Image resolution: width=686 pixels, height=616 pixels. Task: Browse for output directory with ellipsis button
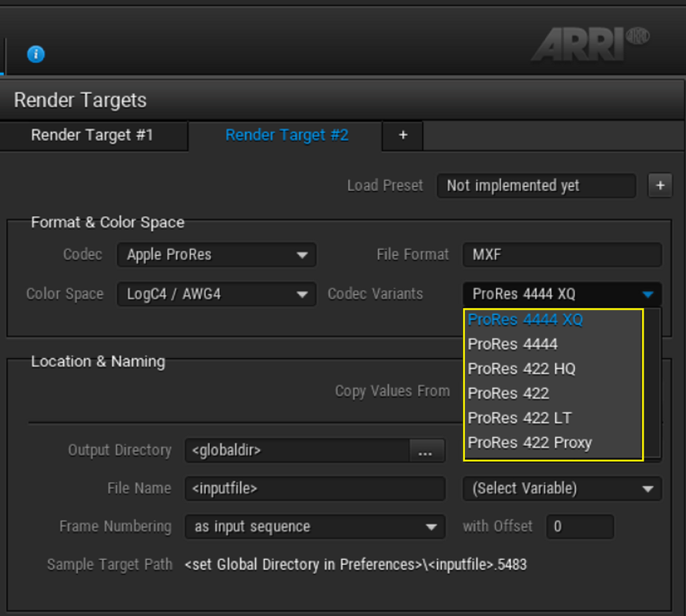pos(427,450)
